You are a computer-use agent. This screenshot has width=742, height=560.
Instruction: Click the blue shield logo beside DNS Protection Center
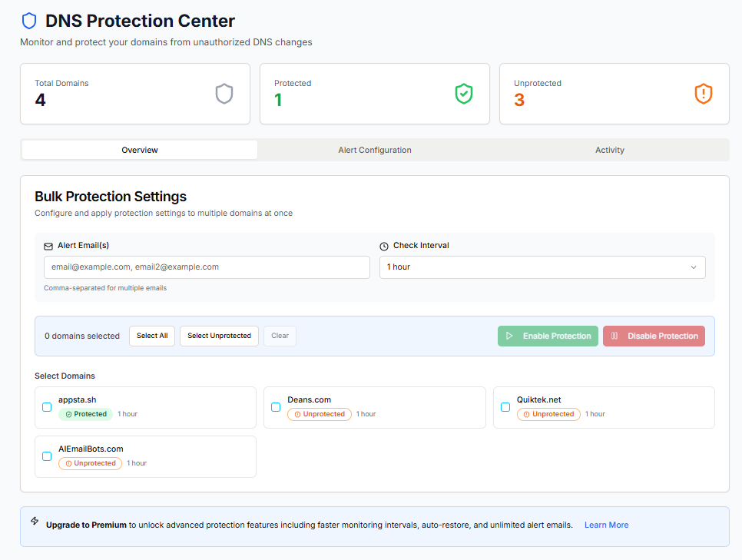pos(29,21)
